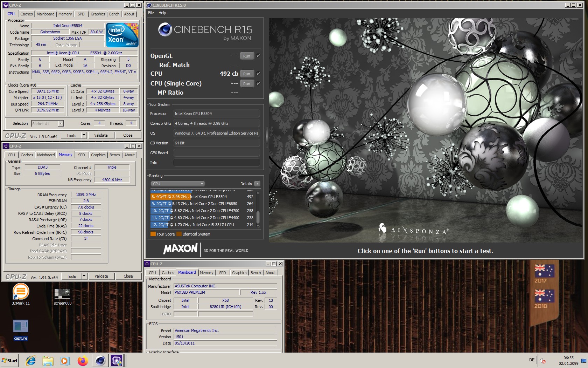Toggle the CPU test checkbox
The image size is (588, 368).
pyautogui.click(x=258, y=74)
